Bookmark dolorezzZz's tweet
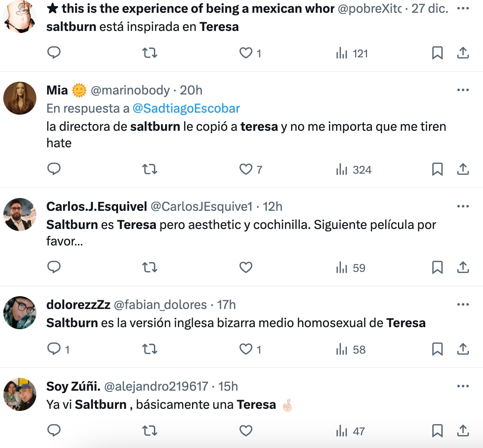Viewport: 483px width, 448px height. (x=438, y=349)
